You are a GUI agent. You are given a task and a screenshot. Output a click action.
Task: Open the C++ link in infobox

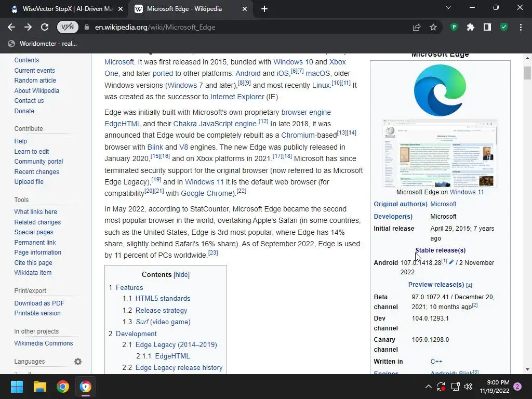coord(436,362)
